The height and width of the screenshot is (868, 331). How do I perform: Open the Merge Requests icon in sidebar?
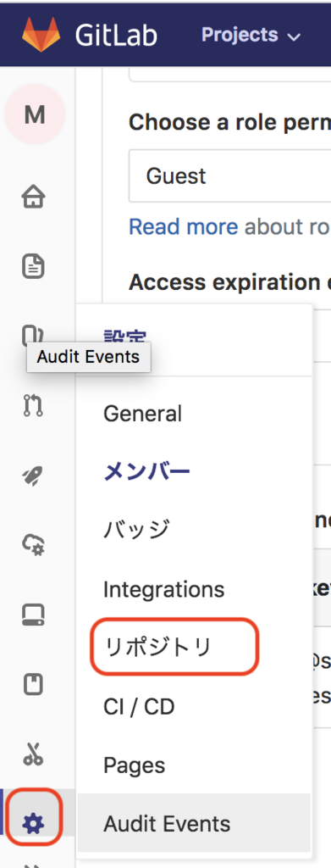click(33, 405)
